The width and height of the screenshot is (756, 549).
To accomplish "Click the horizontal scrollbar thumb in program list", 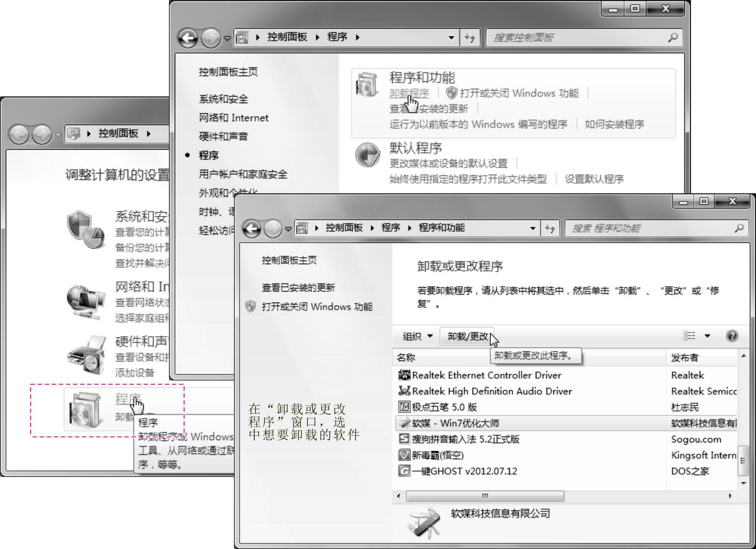I will click(485, 496).
